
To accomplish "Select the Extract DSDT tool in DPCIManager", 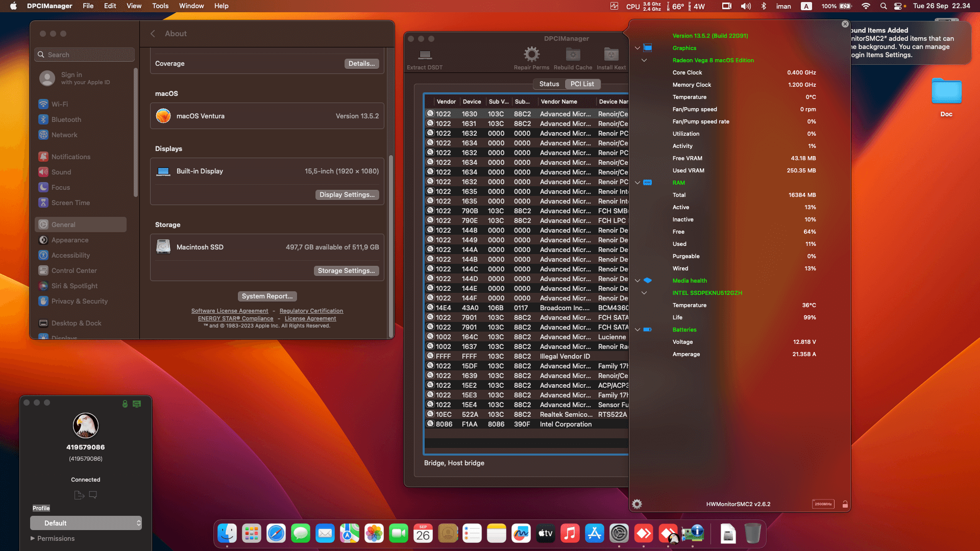I will pos(424,57).
